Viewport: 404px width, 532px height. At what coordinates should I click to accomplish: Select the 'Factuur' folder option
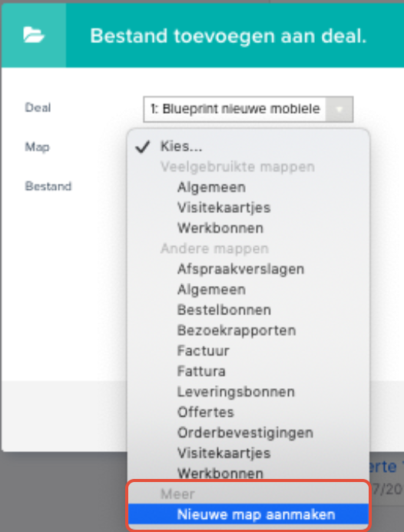pos(248,351)
